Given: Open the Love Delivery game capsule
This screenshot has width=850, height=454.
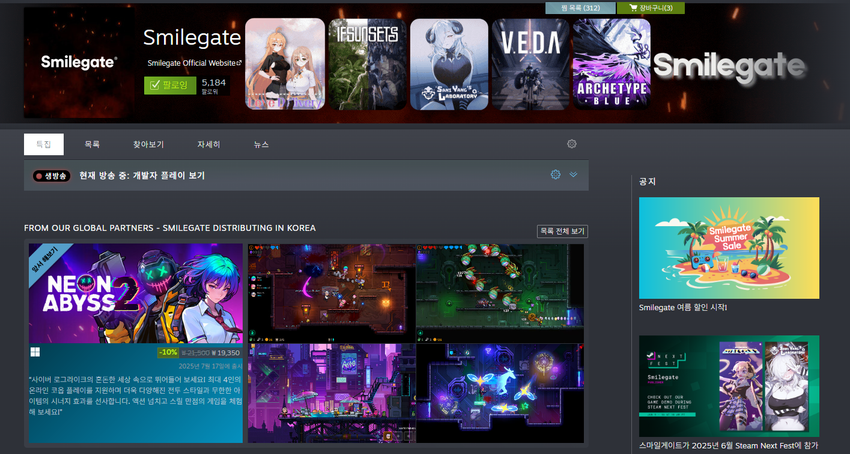Looking at the screenshot, I should pyautogui.click(x=285, y=64).
